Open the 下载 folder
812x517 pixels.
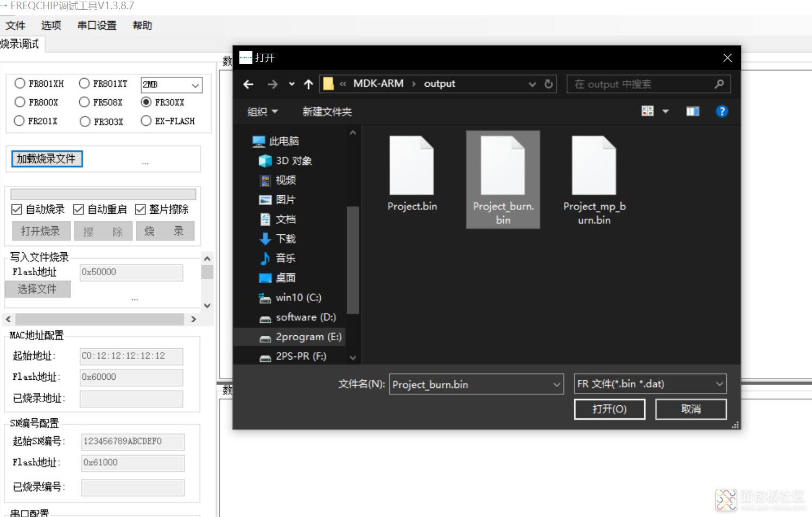pyautogui.click(x=277, y=239)
